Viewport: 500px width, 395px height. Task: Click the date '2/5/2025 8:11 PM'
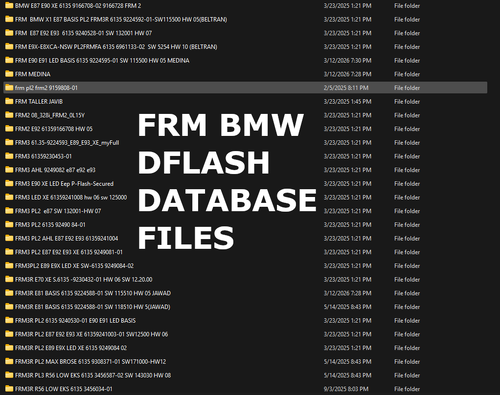[346, 88]
